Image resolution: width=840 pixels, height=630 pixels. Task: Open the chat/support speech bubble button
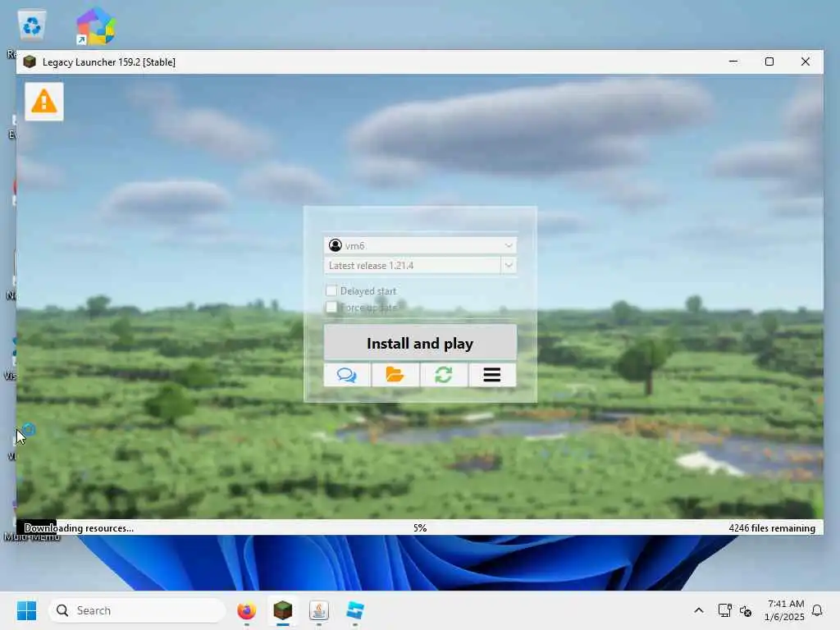coord(347,374)
